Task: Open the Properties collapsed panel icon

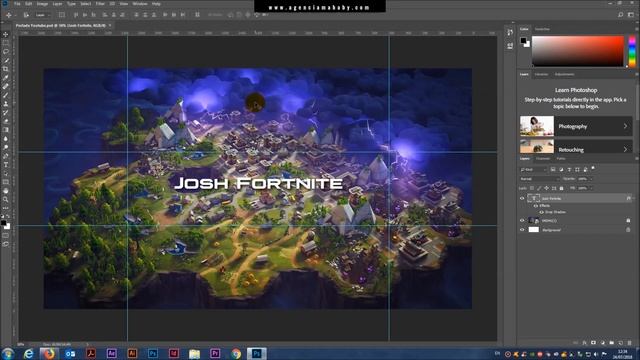Action: tap(510, 46)
